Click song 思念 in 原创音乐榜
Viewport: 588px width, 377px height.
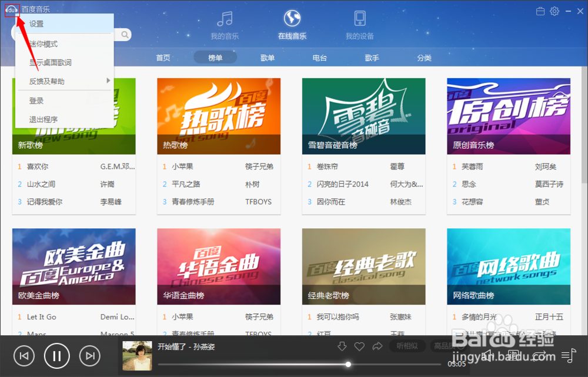point(469,184)
